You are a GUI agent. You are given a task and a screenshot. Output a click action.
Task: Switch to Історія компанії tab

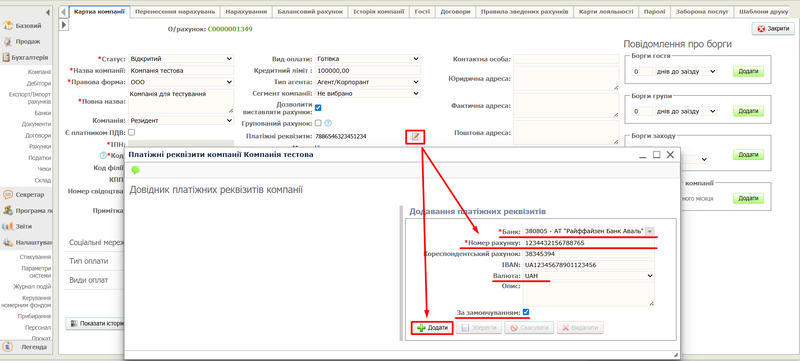pos(379,11)
